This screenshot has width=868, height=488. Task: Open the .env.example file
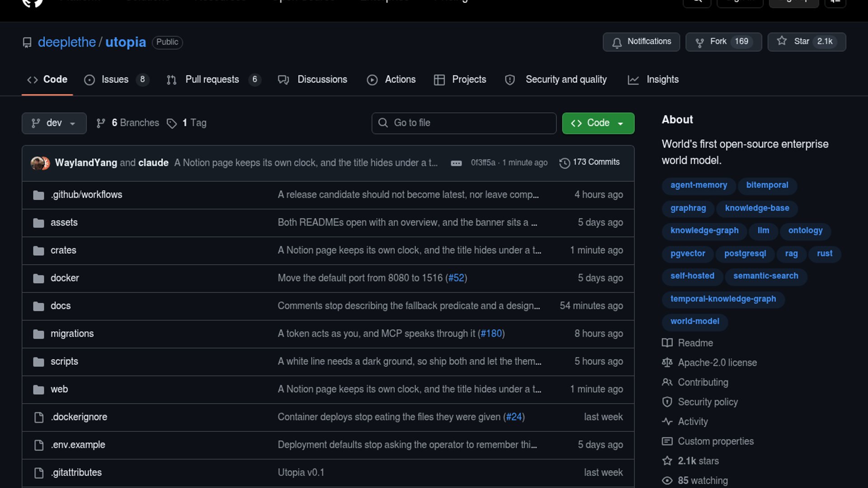click(x=78, y=445)
